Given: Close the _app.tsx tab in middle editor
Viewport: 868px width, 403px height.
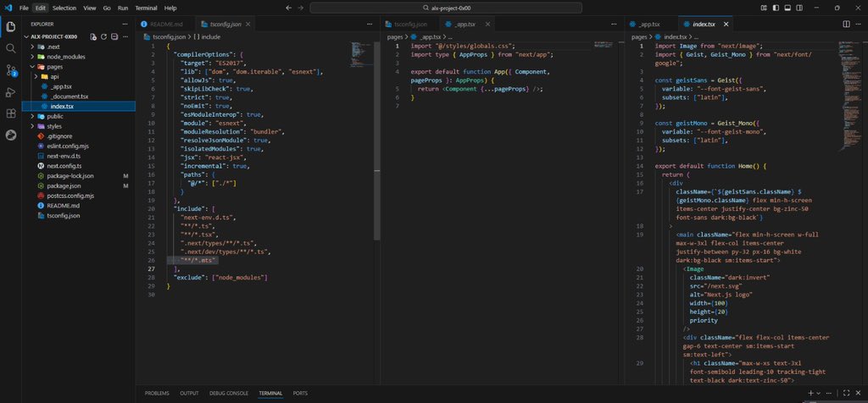Looking at the screenshot, I should [487, 25].
